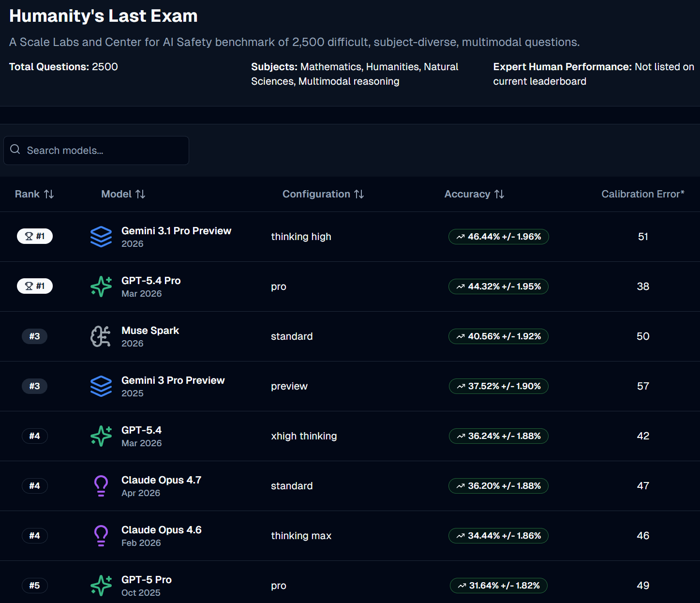Select the 'xhigh thinking' configuration text

tap(304, 436)
